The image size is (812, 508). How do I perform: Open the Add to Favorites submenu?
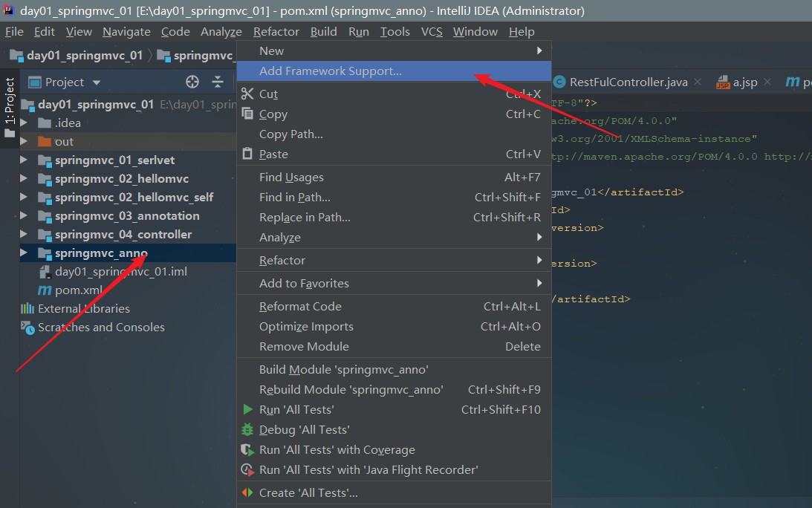[x=394, y=283]
